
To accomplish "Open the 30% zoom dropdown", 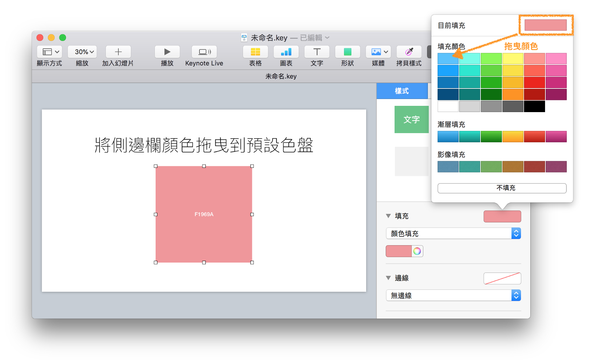I will click(x=82, y=52).
